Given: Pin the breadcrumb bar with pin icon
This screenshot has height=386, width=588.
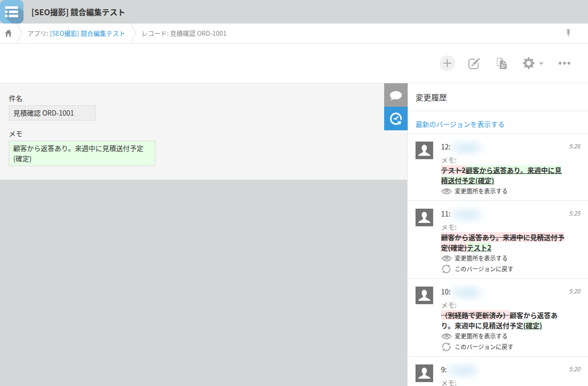Looking at the screenshot, I should (x=568, y=33).
